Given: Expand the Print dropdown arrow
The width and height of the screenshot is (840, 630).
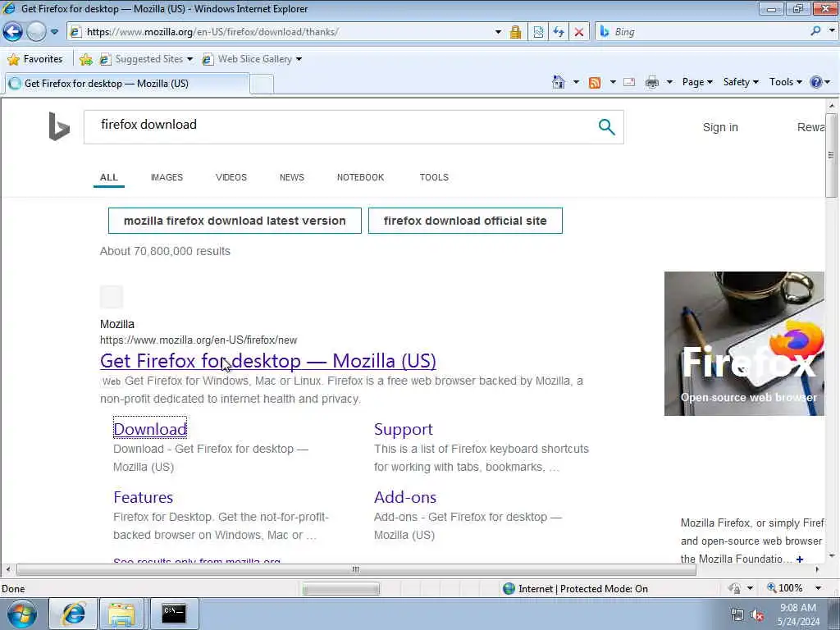Looking at the screenshot, I should click(669, 82).
